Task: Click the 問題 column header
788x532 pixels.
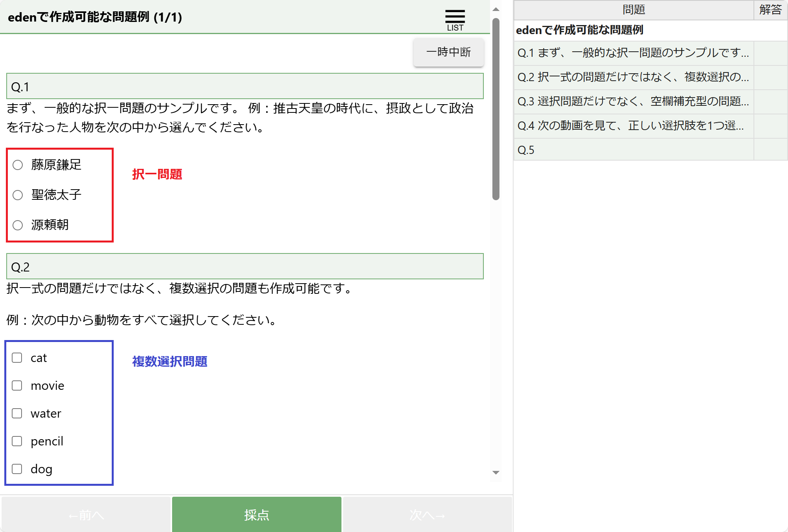Action: coord(634,10)
